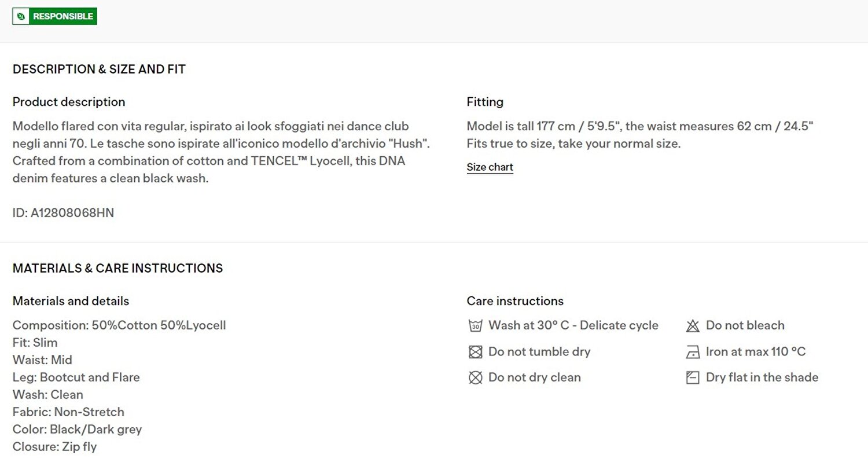
Task: Click the Composition 50%Cotton 50%Lyocell line
Action: pos(119,325)
